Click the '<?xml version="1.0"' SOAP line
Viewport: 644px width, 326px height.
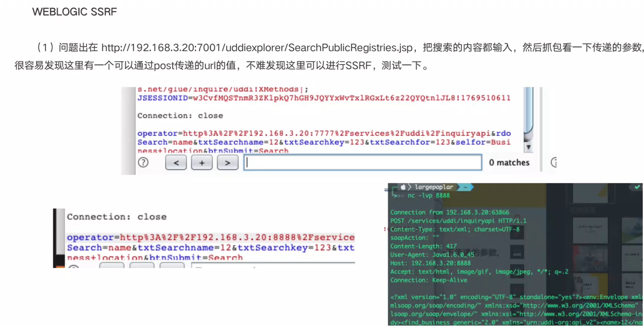(516, 297)
